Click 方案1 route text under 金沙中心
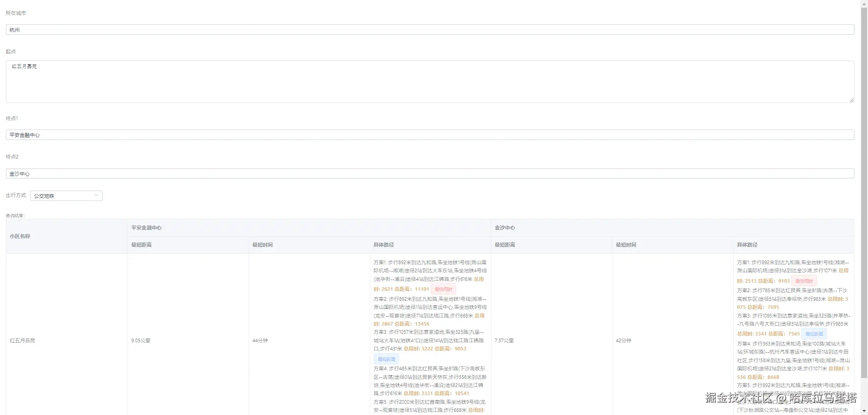 pyautogui.click(x=793, y=271)
